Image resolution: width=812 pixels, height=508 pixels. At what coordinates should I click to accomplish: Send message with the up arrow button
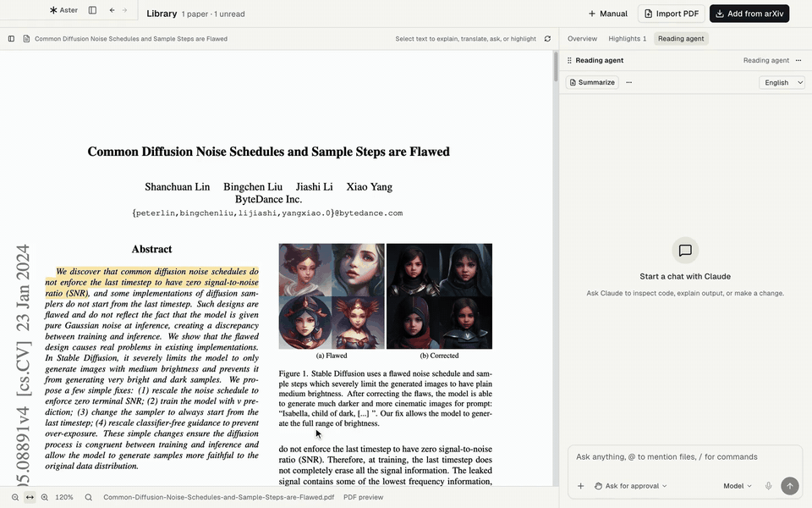point(790,486)
